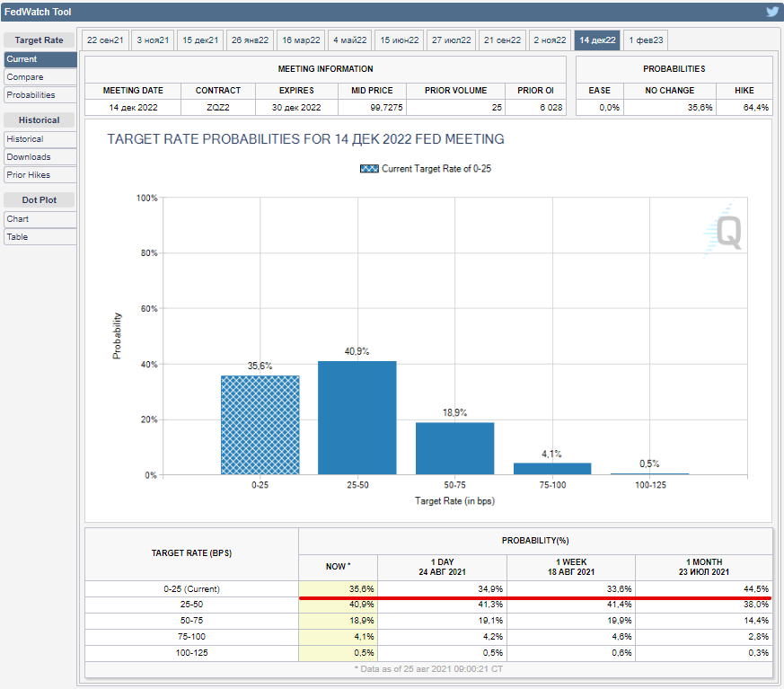Click the 30 дек 2022 expiry cell

point(296,108)
